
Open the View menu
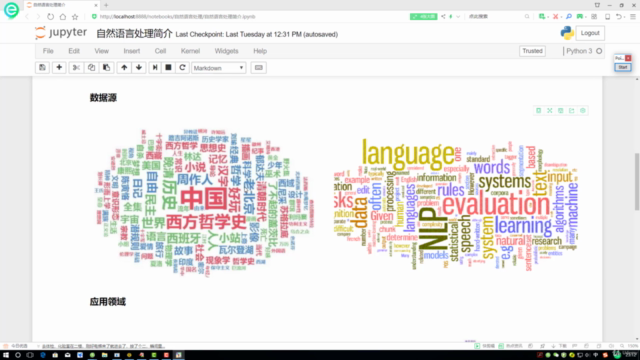pyautogui.click(x=102, y=51)
